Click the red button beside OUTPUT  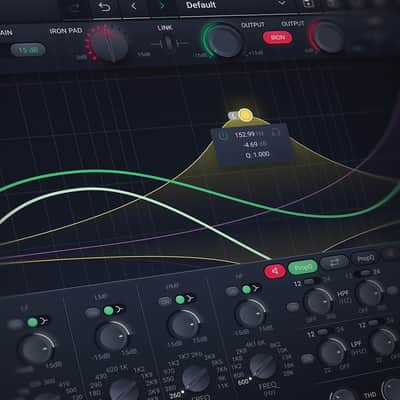277,38
